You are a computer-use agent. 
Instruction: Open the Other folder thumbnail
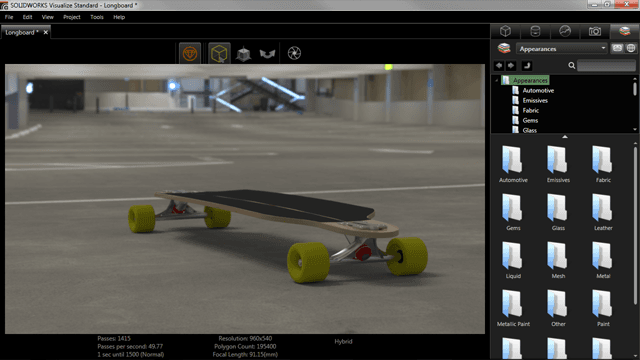pyautogui.click(x=558, y=308)
